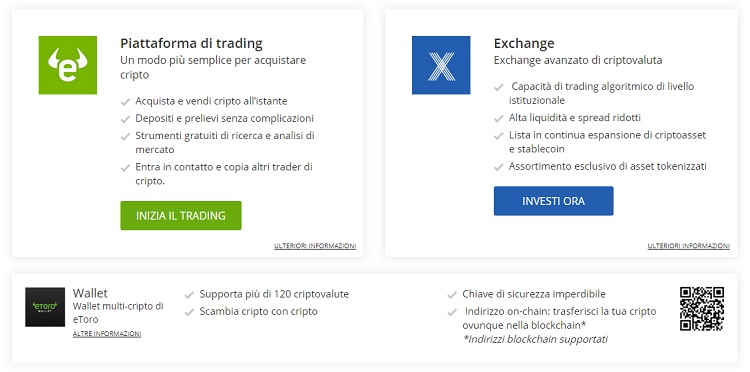Open ALTRE INFORMAZIONI link for Wallet
Screen dimensions: 750x372
pyautogui.click(x=107, y=334)
